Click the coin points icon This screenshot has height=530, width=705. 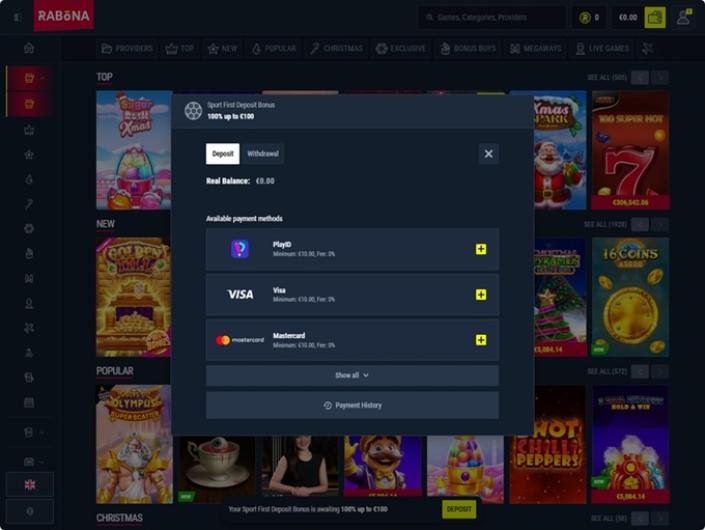[x=588, y=17]
